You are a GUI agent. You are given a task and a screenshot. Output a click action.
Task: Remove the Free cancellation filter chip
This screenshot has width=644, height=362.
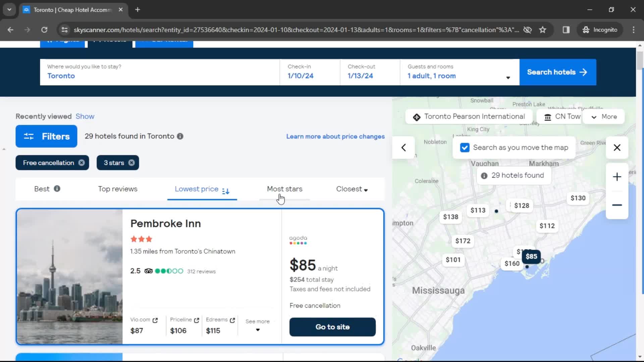pos(82,163)
